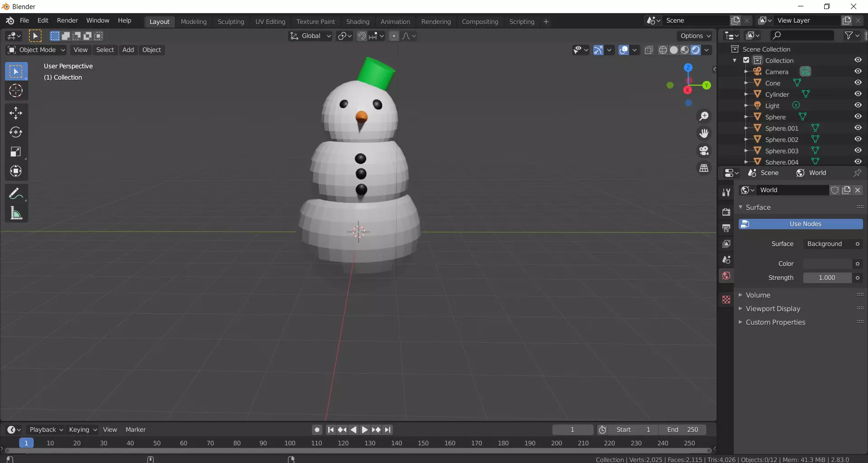Select the Measure tool
This screenshot has width=868, height=463.
pyautogui.click(x=16, y=213)
